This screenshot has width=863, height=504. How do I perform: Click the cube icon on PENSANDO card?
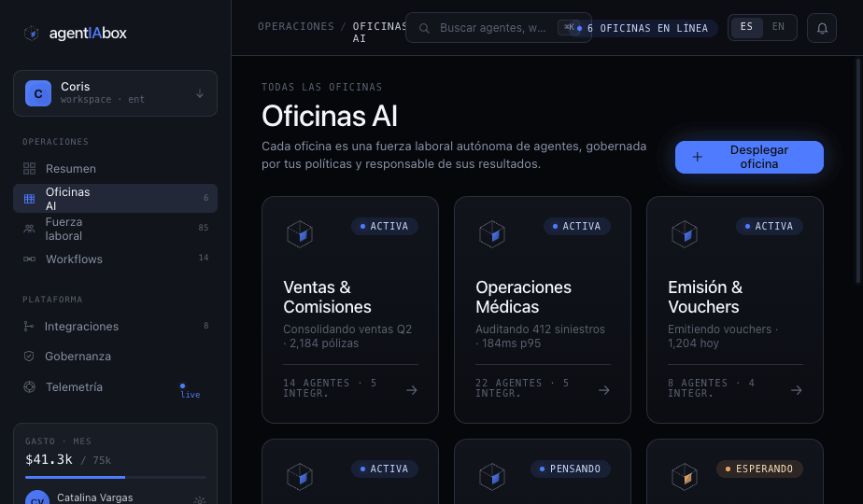492,477
